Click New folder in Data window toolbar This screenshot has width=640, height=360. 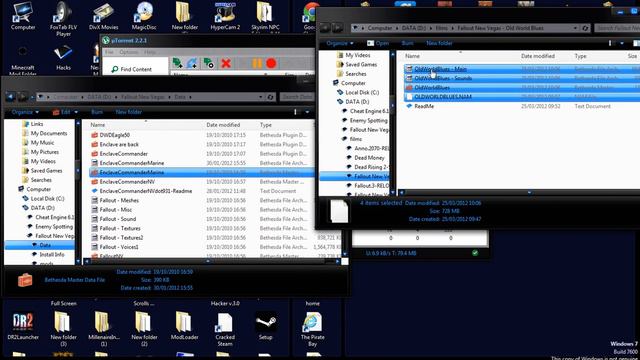tap(129, 112)
